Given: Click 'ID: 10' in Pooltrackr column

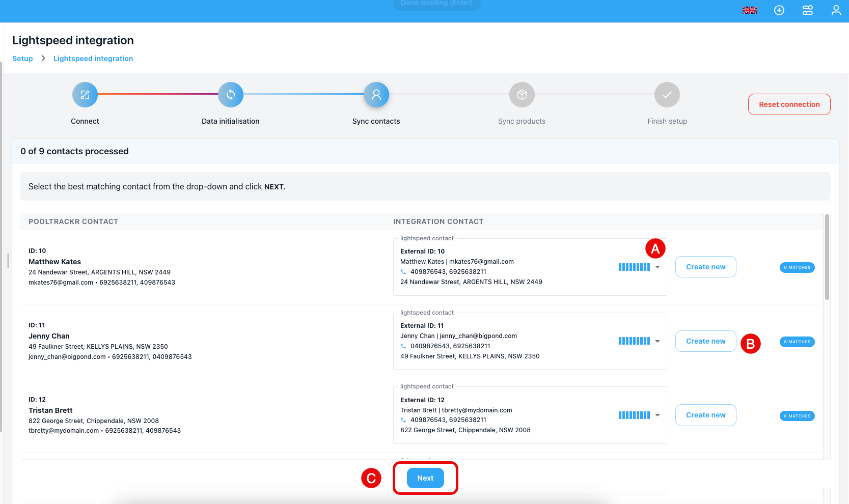Looking at the screenshot, I should point(37,251).
